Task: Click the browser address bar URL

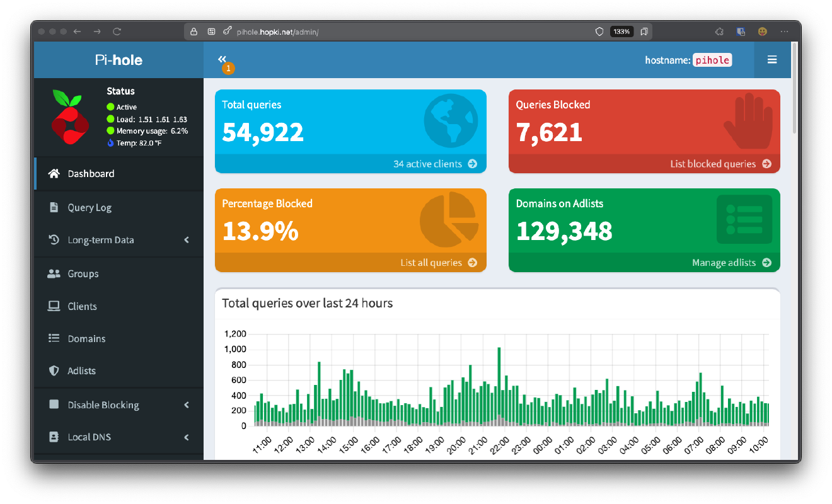Action: click(x=277, y=31)
